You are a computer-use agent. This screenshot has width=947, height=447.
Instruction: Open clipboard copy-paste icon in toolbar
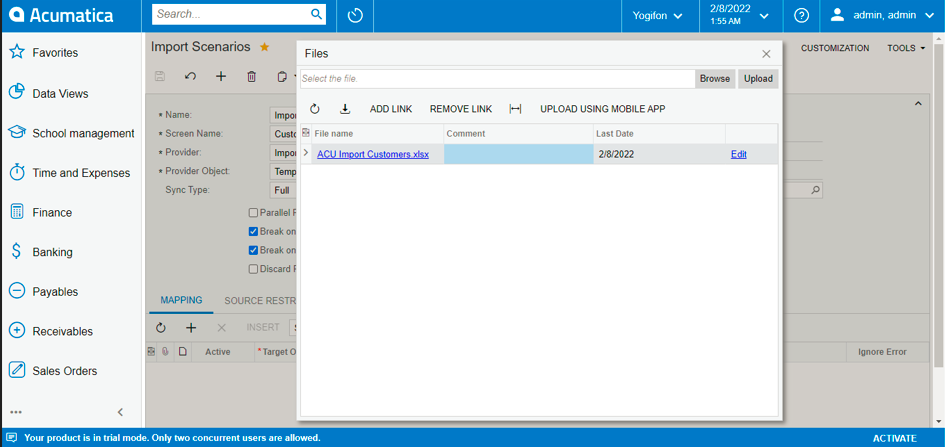pos(281,76)
